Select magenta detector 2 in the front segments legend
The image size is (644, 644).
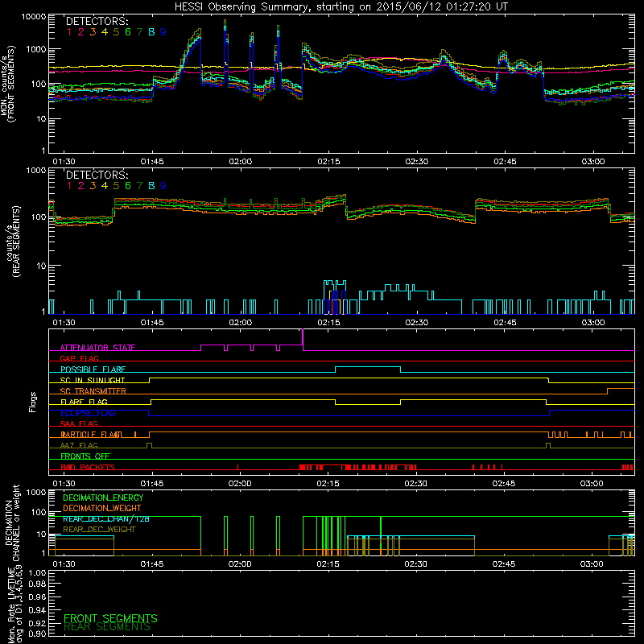tap(81, 32)
